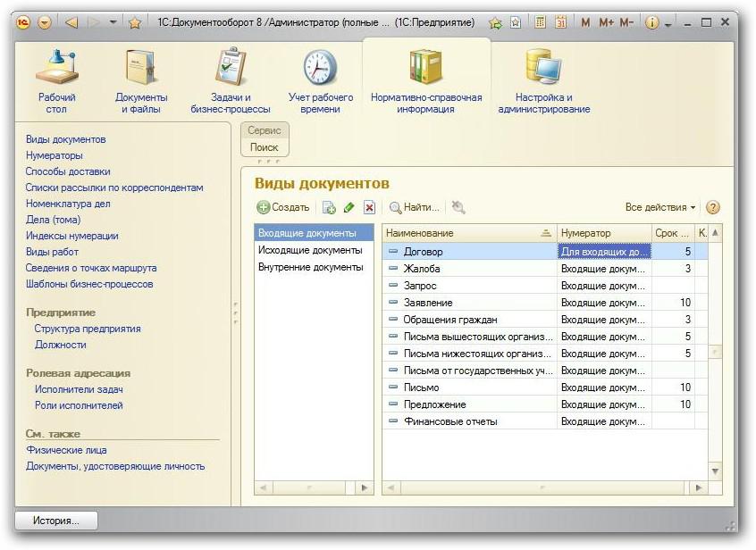This screenshot has width=756, height=550.
Task: Add current page to favorites star
Action: pos(135,22)
